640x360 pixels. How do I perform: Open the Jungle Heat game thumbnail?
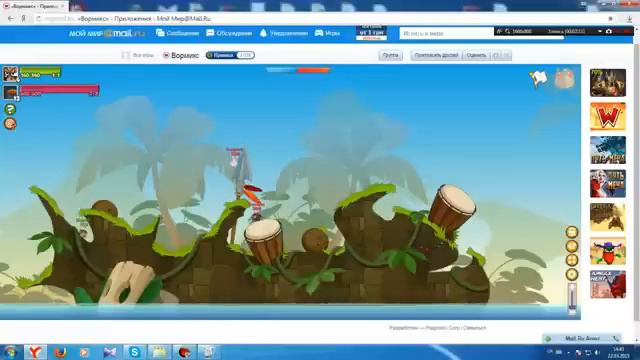(x=608, y=284)
